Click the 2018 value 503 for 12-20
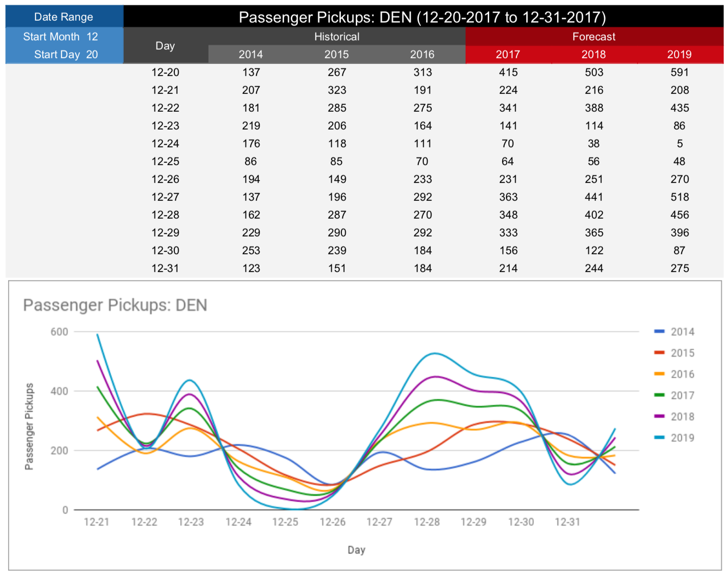The height and width of the screenshot is (578, 728). click(x=594, y=72)
